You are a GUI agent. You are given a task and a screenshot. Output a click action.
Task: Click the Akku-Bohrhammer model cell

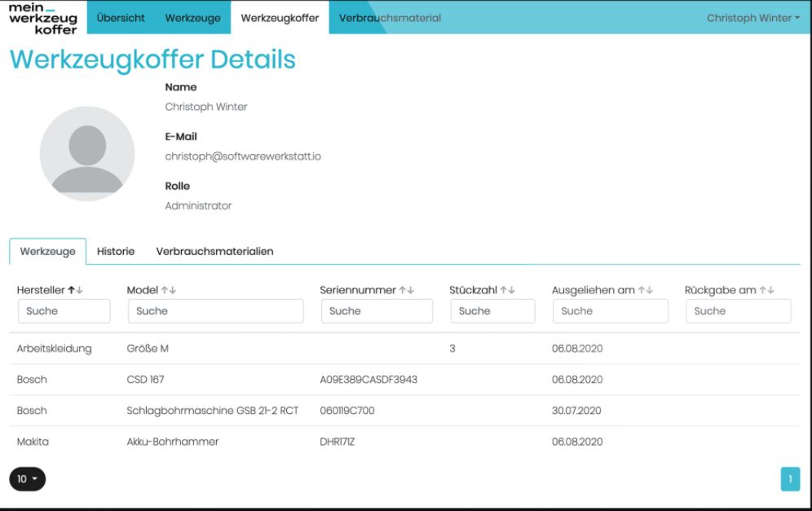click(173, 442)
